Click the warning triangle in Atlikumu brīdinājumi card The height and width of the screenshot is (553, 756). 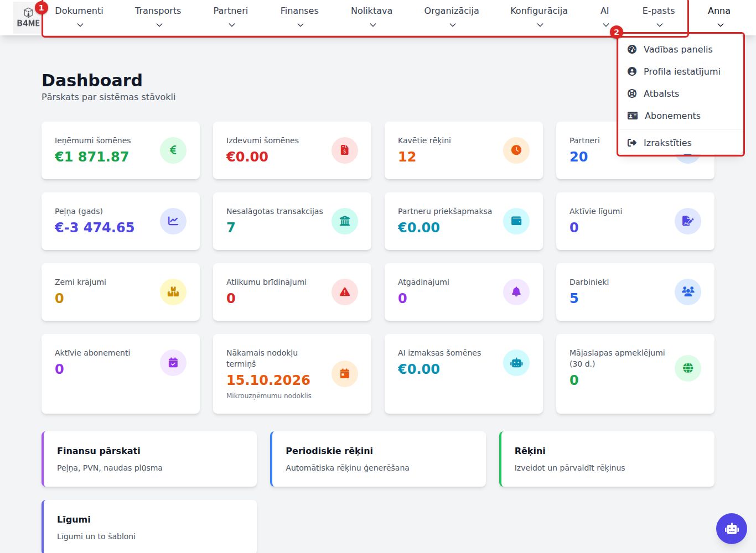pyautogui.click(x=345, y=291)
